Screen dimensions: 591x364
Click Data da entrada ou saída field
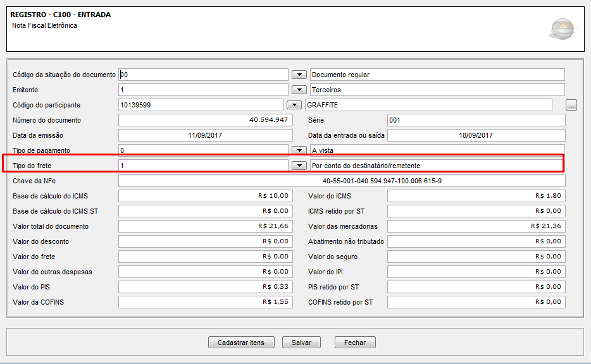pos(476,135)
